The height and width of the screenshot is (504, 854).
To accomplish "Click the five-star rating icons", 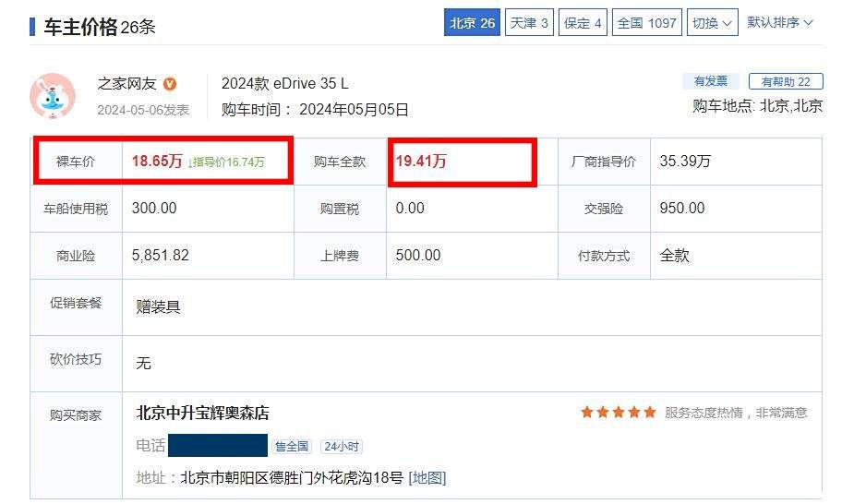I will click(618, 413).
